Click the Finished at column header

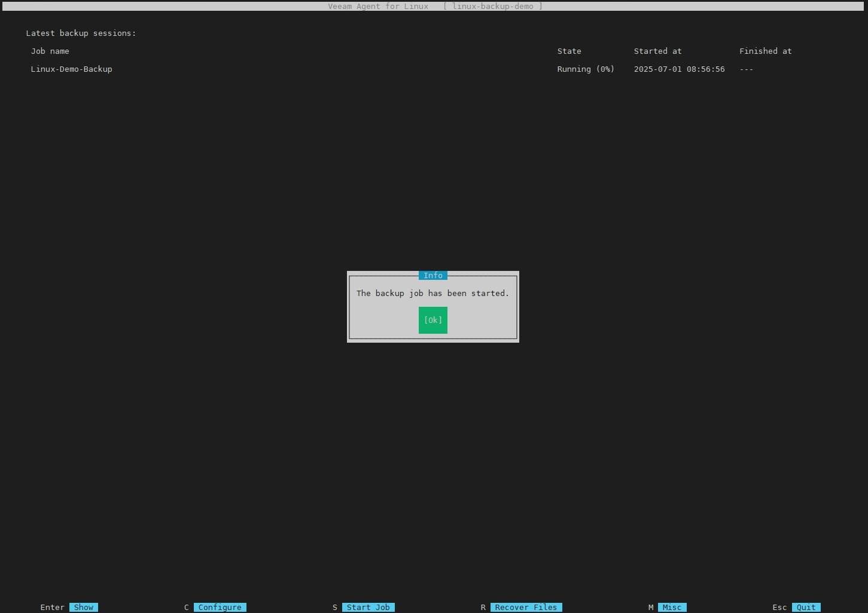tap(765, 51)
